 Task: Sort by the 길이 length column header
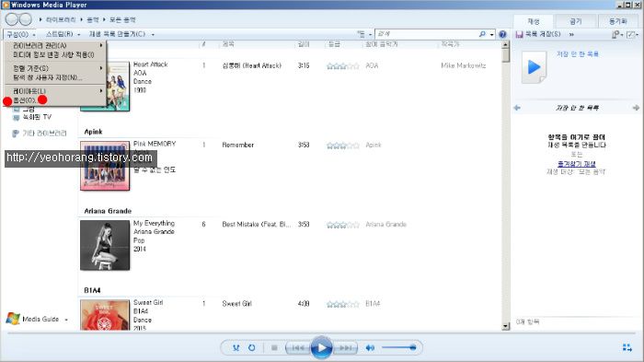point(304,44)
